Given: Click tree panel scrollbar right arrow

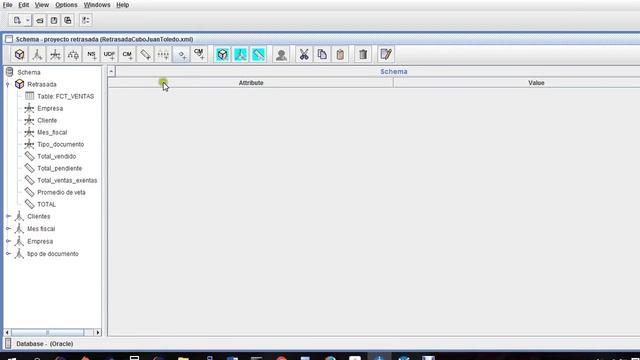Looking at the screenshot, I should click(98, 333).
